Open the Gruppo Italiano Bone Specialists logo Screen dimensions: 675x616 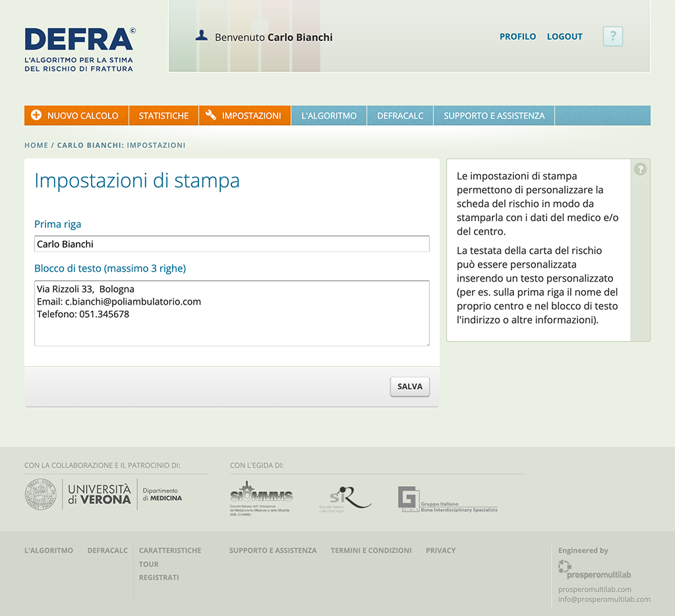point(447,499)
